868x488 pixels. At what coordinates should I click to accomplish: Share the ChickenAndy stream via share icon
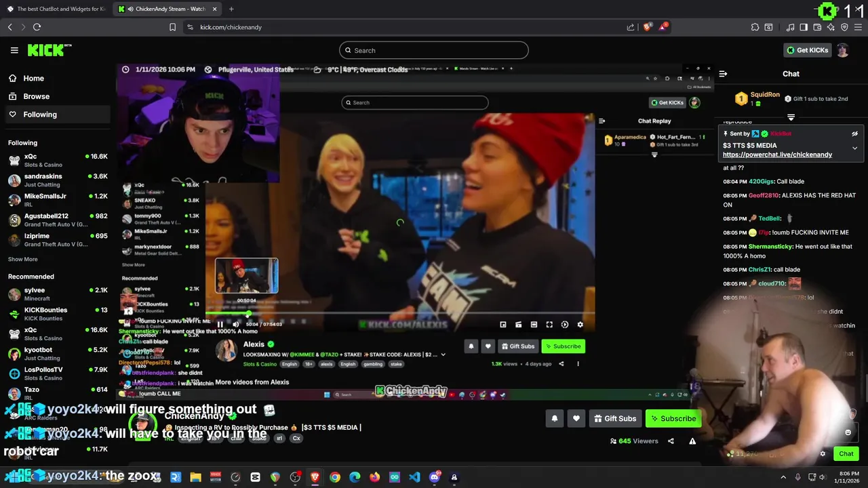671,441
